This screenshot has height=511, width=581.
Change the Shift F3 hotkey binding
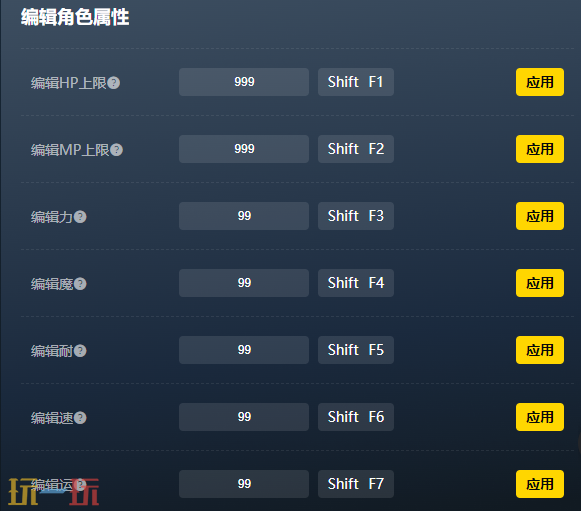click(356, 216)
